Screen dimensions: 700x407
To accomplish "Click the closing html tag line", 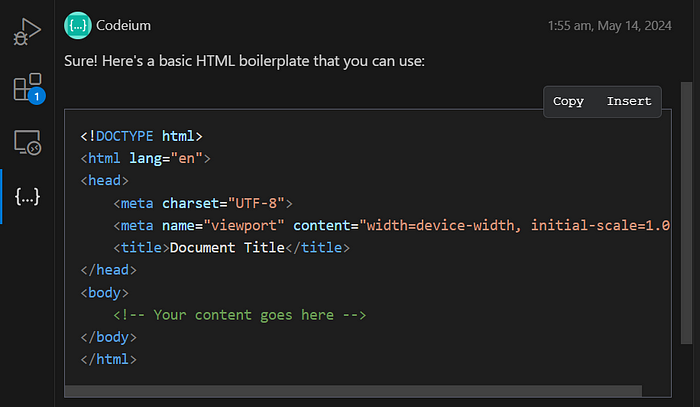I will [x=108, y=360].
